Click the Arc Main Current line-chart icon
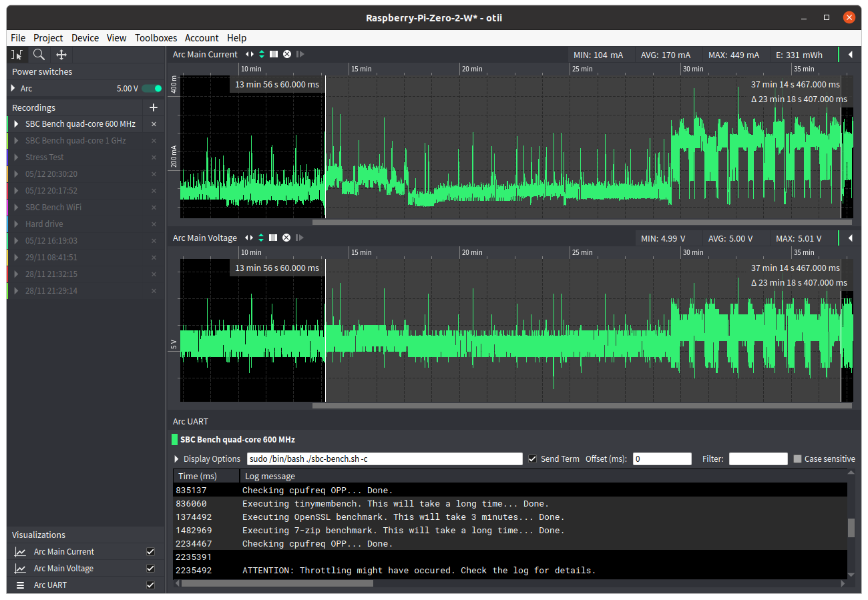868x600 pixels. pyautogui.click(x=21, y=552)
